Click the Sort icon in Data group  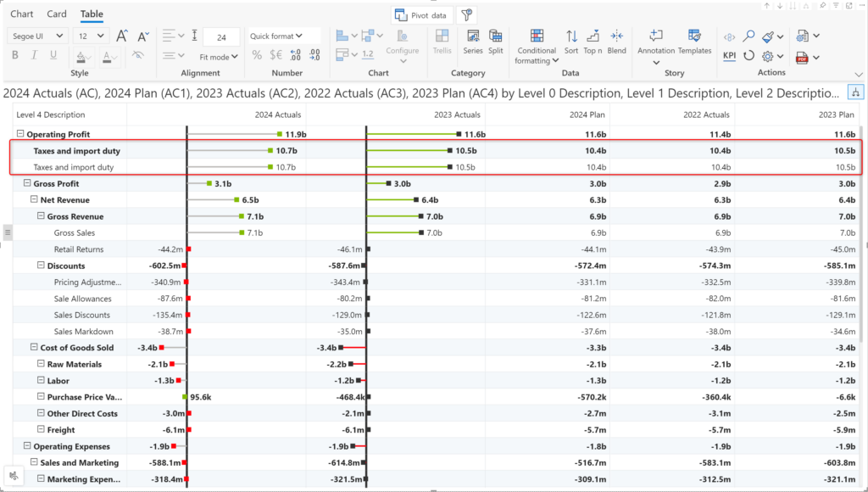(x=570, y=38)
